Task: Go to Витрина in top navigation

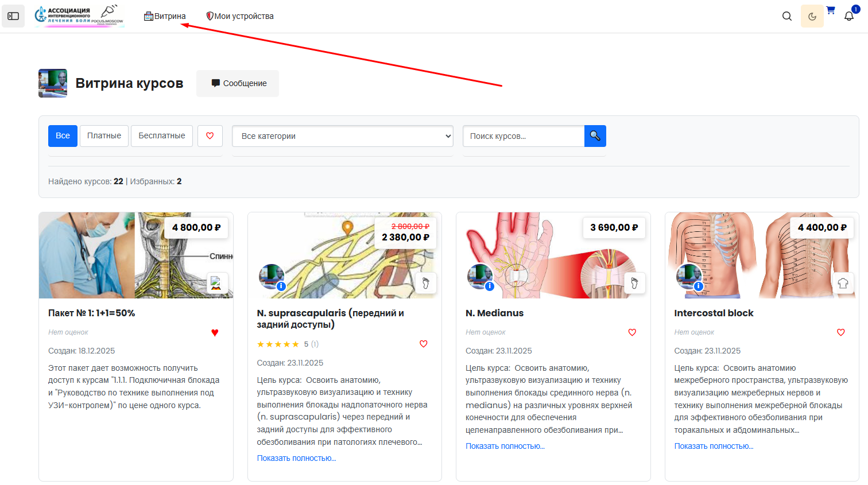Action: pyautogui.click(x=165, y=16)
